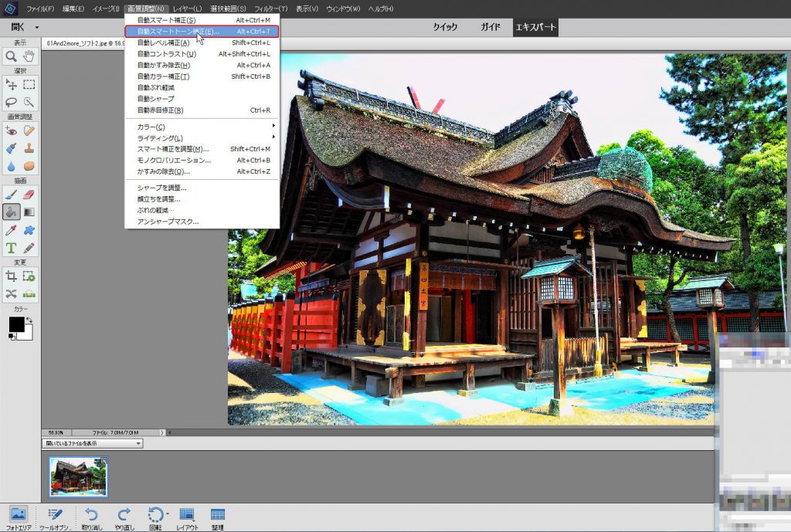791x532 pixels.
Task: Click the black foreground color swatch
Action: [15, 324]
